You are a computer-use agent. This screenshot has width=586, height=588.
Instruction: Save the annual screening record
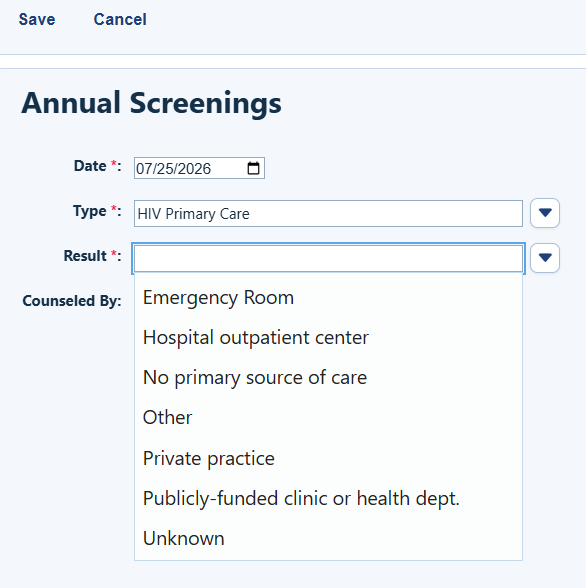click(37, 19)
